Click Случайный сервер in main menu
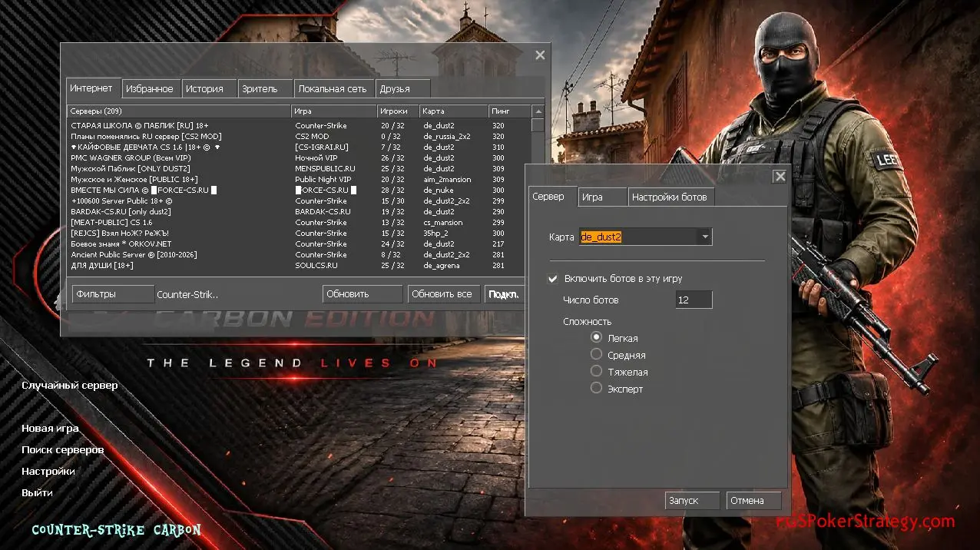The image size is (980, 550). (x=70, y=385)
